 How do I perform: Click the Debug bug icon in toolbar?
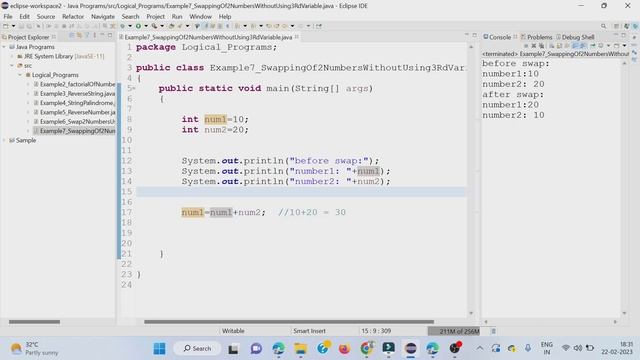coord(122,26)
